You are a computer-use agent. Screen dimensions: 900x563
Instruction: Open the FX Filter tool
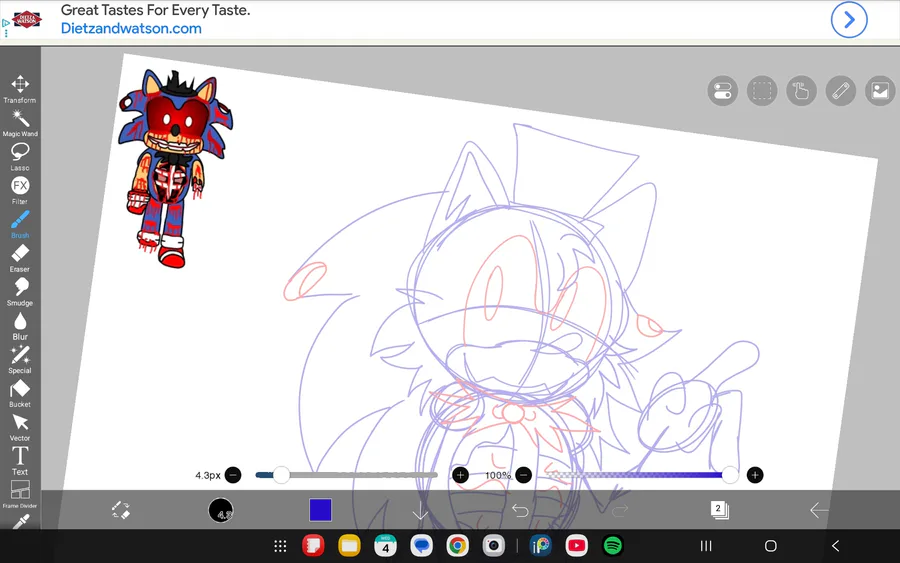(x=20, y=191)
